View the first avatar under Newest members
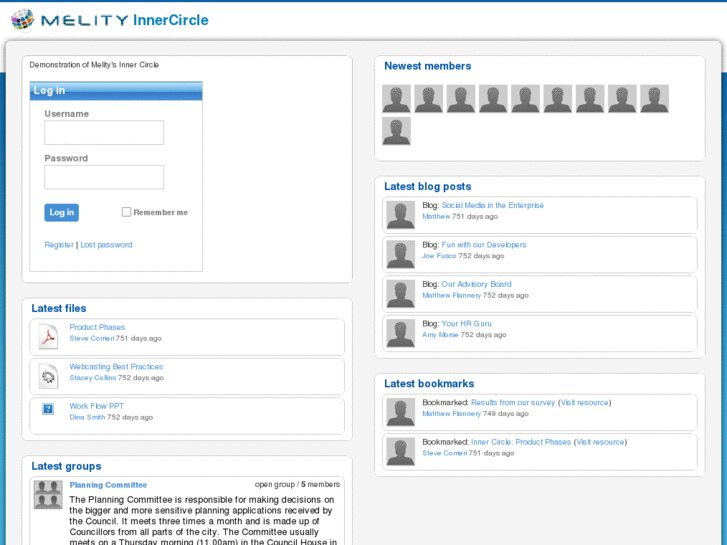Image resolution: width=727 pixels, height=545 pixels. (396, 98)
